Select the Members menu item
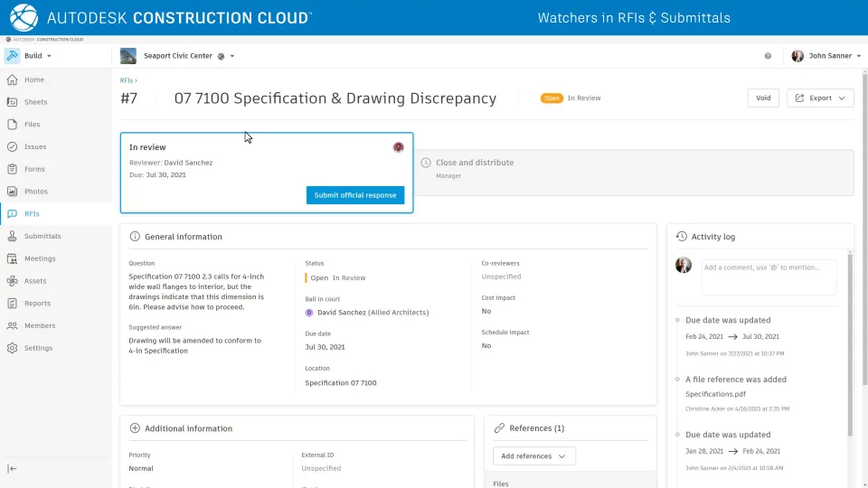The height and width of the screenshot is (488, 868). (40, 325)
